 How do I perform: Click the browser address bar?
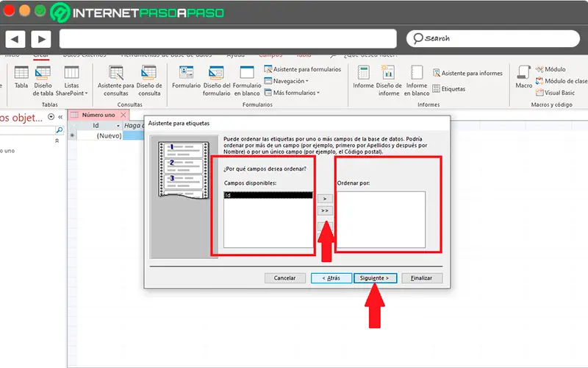pos(228,39)
